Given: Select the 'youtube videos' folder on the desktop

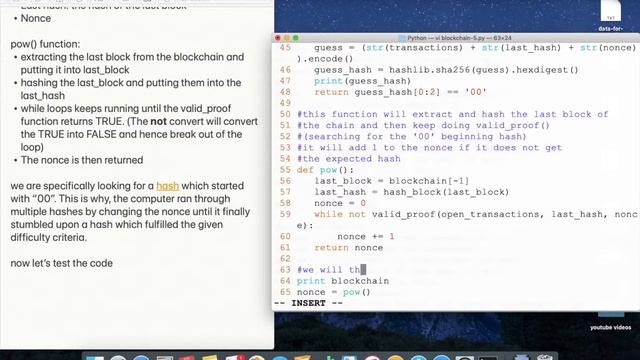Looking at the screenshot, I should (x=611, y=322).
